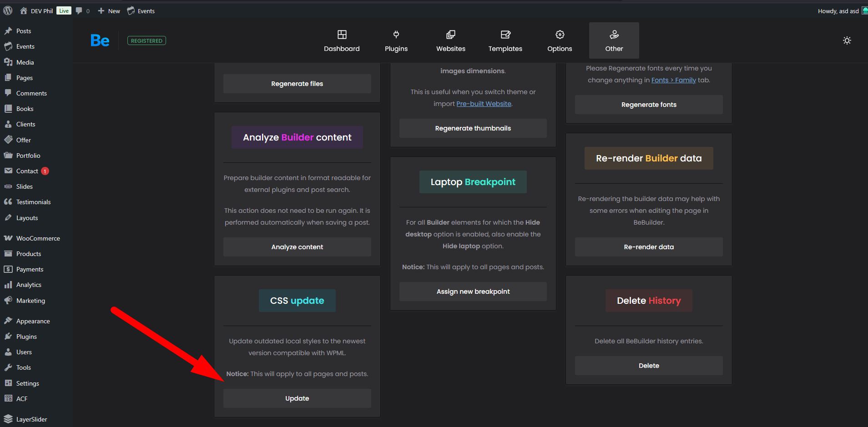Toggle light mode with the sun icon
The height and width of the screenshot is (427, 868).
point(847,40)
